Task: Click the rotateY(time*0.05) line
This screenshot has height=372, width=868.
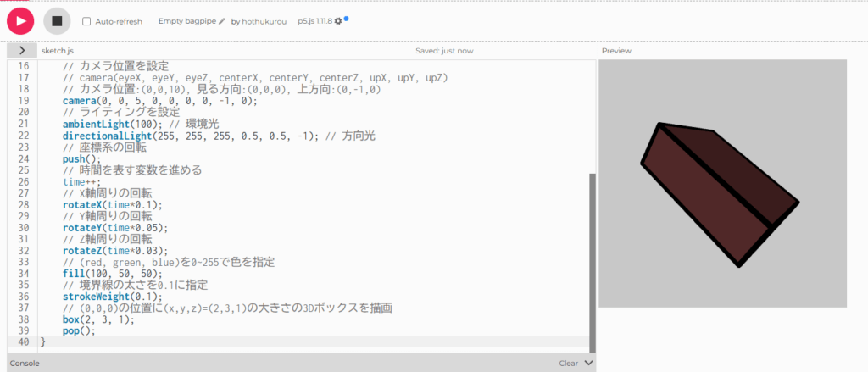Action: pos(115,228)
